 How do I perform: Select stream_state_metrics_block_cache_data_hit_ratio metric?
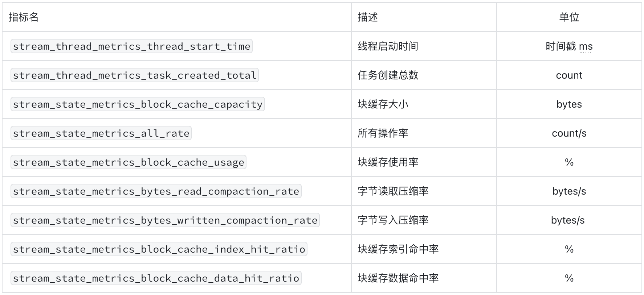156,278
